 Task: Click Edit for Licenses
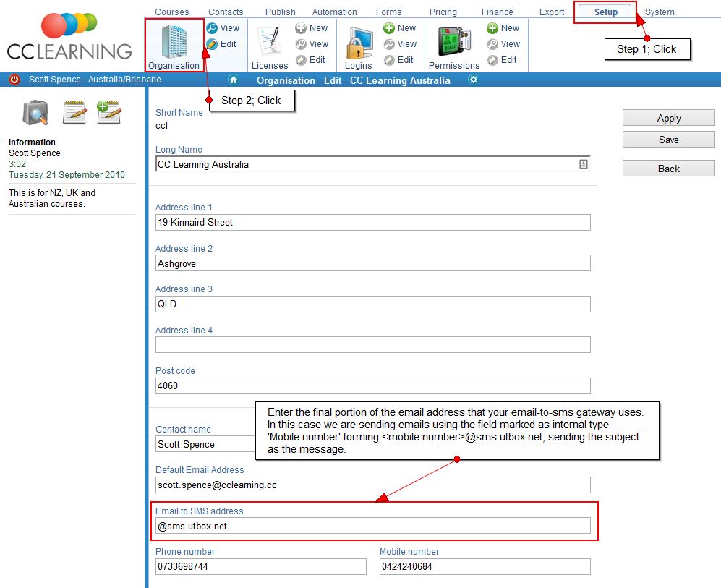coord(310,60)
